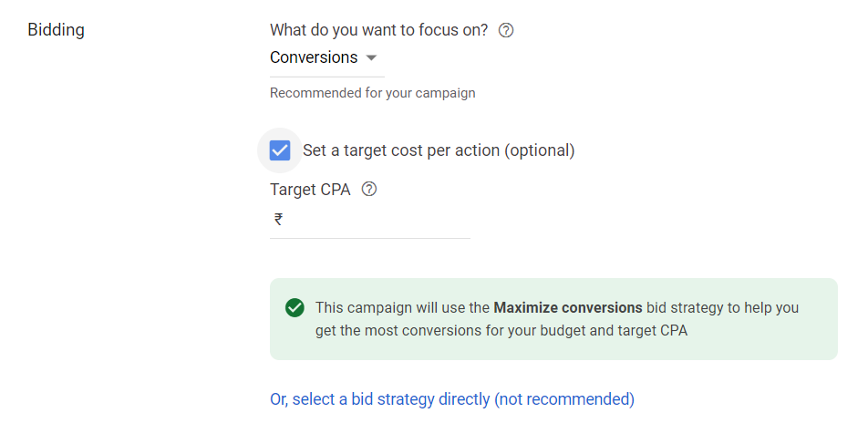Click the arrow next to Conversions
Image resolution: width=868 pixels, height=444 pixels.
371,57
